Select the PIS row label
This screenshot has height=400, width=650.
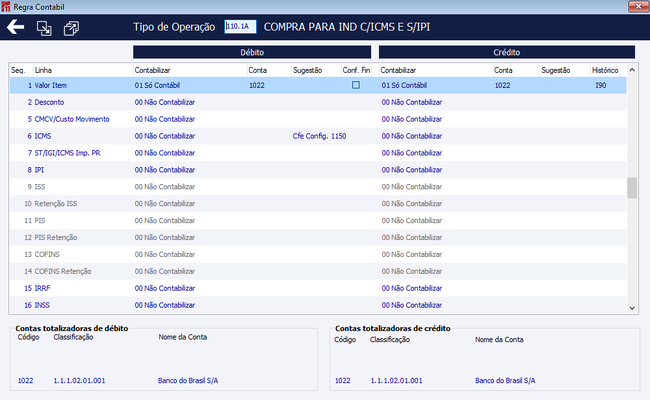(40, 221)
